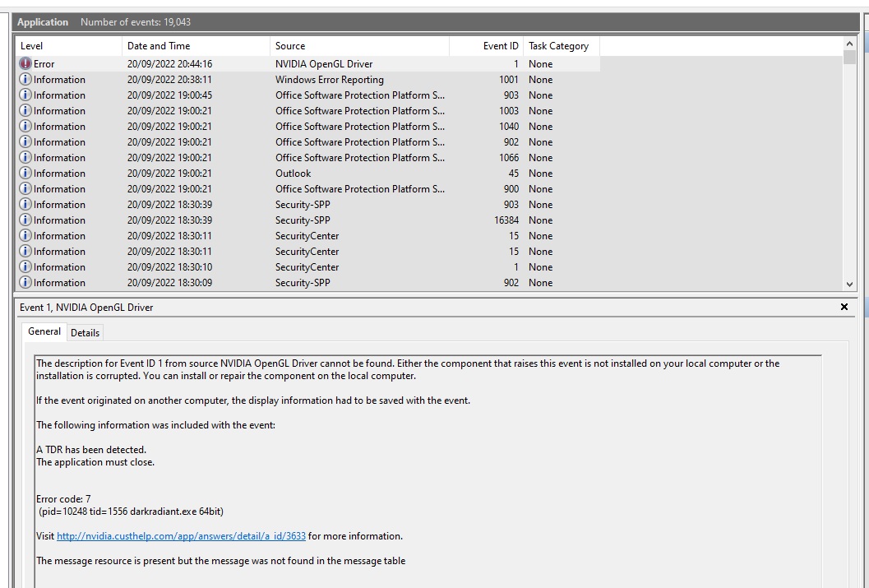Click the info icon on Event ID 16384 row

click(x=25, y=220)
